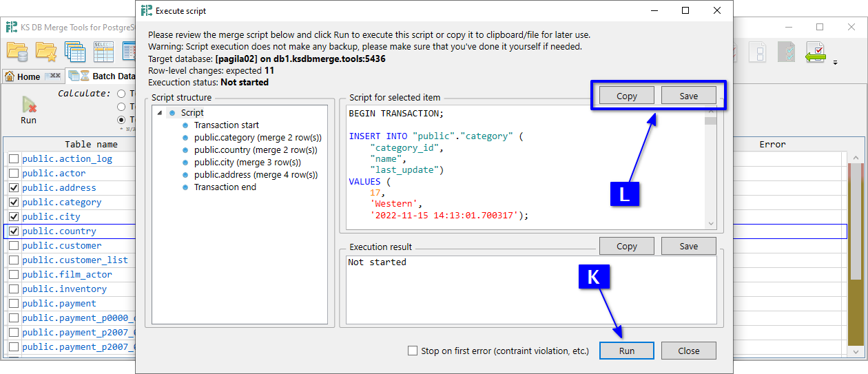Switch to the Home tab
Image resolution: width=868 pixels, height=374 pixels.
coord(28,76)
